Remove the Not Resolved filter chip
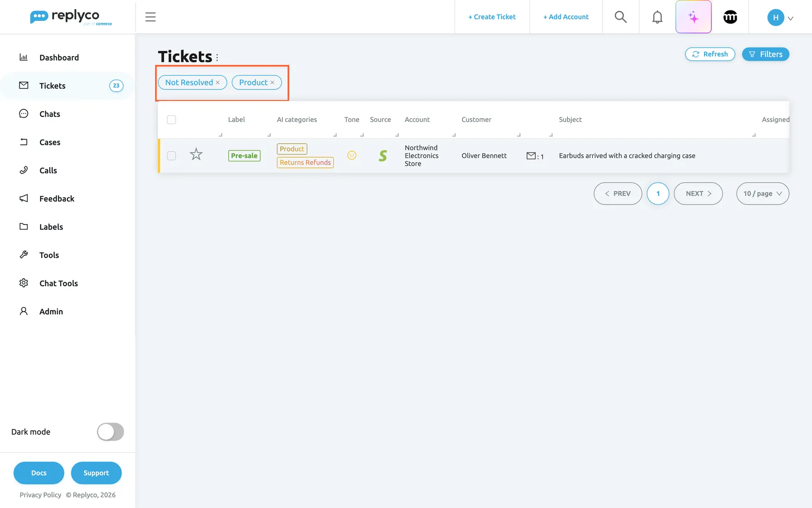Image resolution: width=812 pixels, height=508 pixels. pos(217,83)
